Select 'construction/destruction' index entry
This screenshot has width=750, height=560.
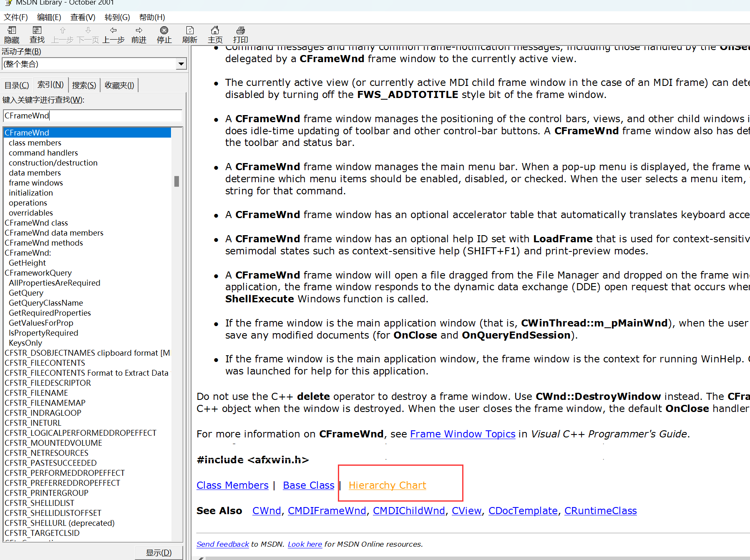pyautogui.click(x=53, y=163)
